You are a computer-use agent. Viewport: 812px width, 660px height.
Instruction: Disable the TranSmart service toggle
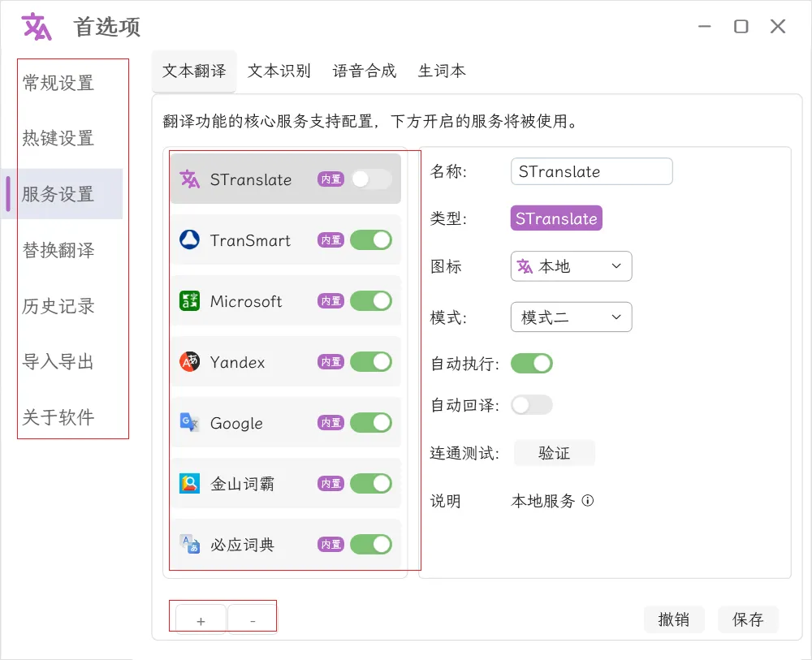[371, 239]
